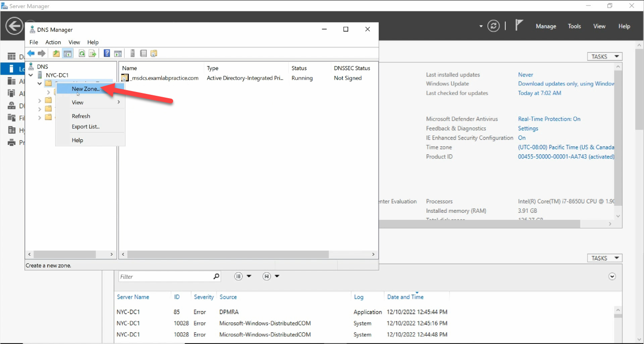Toggle the Show/Hide Action Pane toolbar icon

coord(118,53)
